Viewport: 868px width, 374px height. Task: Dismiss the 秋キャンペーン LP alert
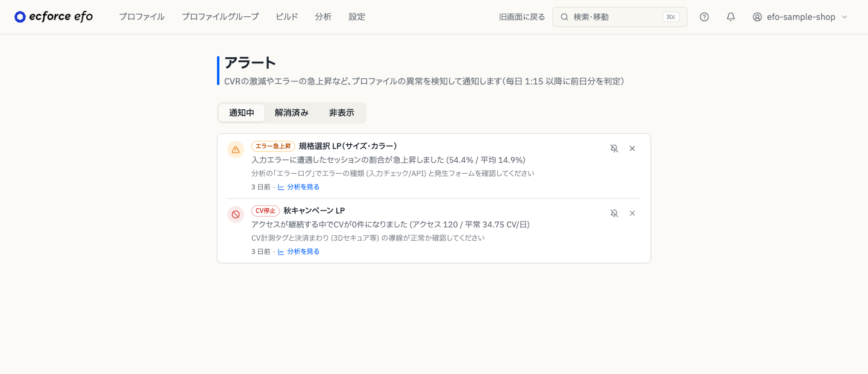[632, 213]
